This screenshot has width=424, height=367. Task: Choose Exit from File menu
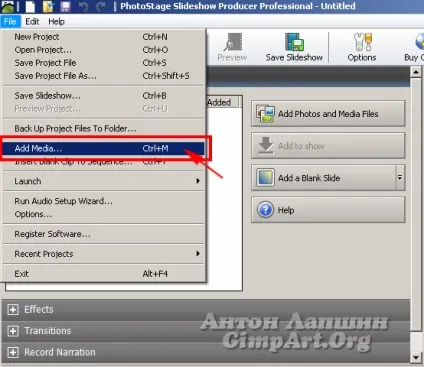(103, 274)
